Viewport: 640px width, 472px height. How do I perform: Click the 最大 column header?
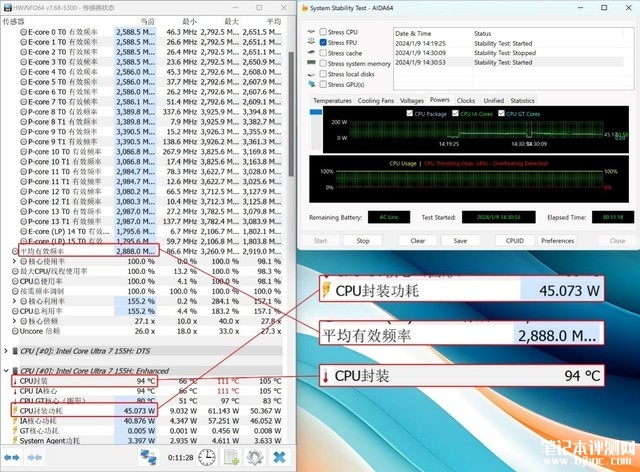(231, 21)
